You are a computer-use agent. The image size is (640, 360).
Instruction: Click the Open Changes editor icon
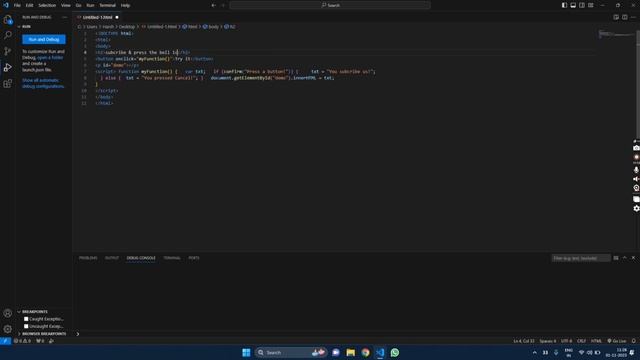(x=616, y=17)
